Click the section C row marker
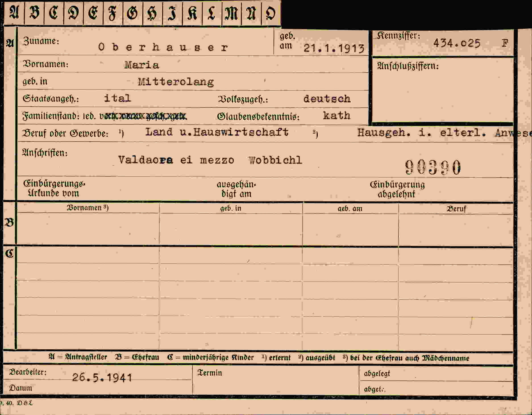The image size is (532, 415). [x=10, y=253]
